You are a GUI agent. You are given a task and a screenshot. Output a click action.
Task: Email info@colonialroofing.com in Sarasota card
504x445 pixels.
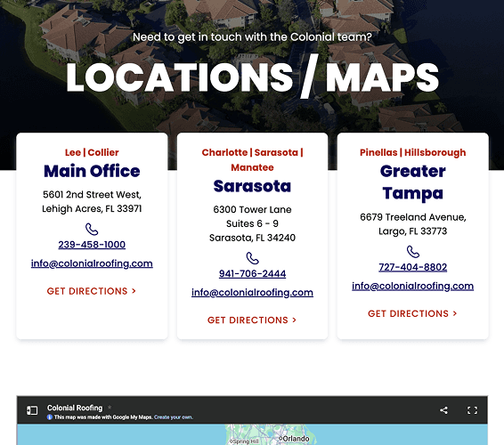pyautogui.click(x=252, y=293)
